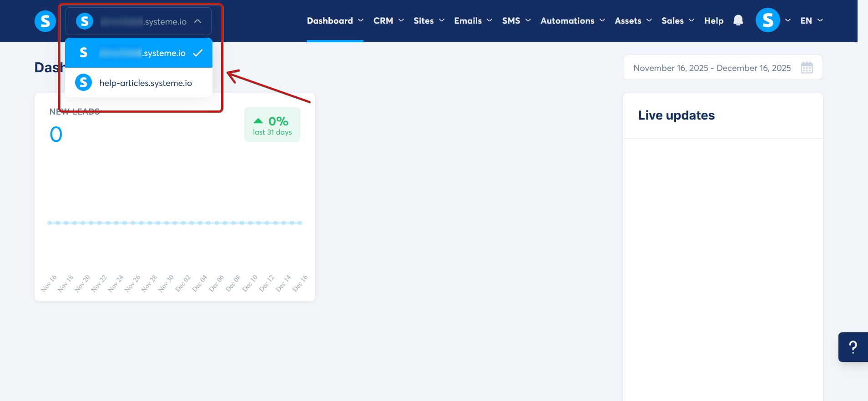Image resolution: width=868 pixels, height=401 pixels.
Task: Expand the Automations menu
Action: tap(573, 20)
